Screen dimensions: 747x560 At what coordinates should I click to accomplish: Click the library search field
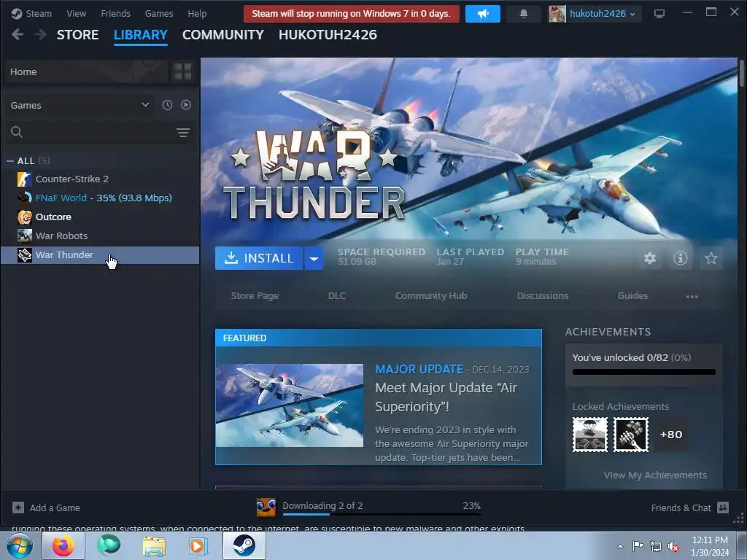(90, 132)
